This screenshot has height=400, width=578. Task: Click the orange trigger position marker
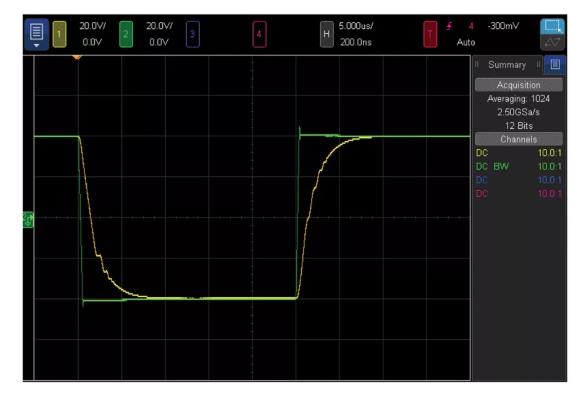[x=77, y=57]
